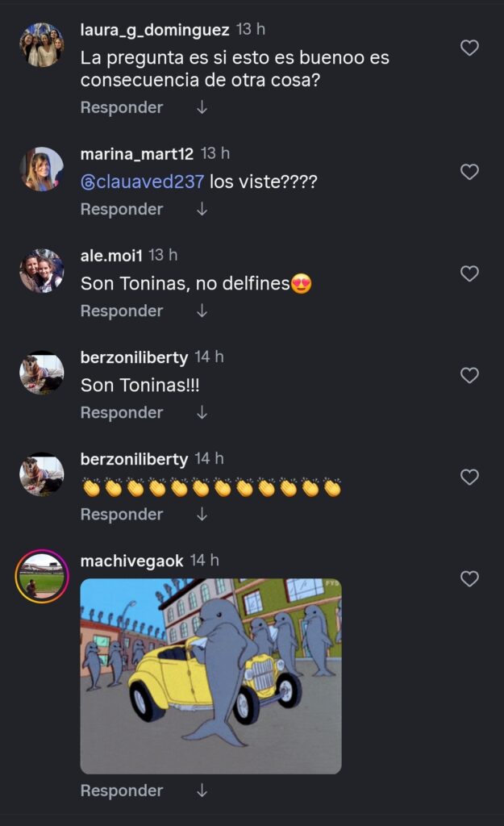The image size is (504, 826).
Task: Show replies arrow below the dolphin GIF
Action: (x=202, y=791)
